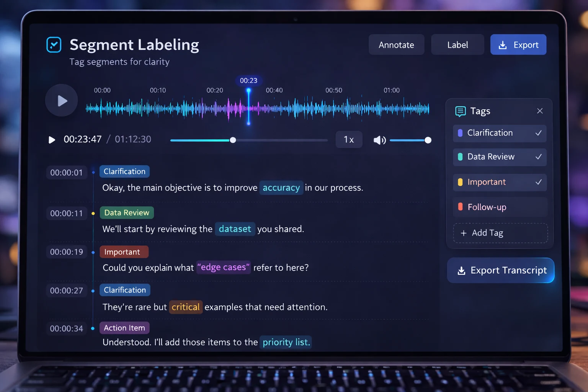Toggle the Data Review tag checkmark
The height and width of the screenshot is (392, 588).
(x=538, y=157)
